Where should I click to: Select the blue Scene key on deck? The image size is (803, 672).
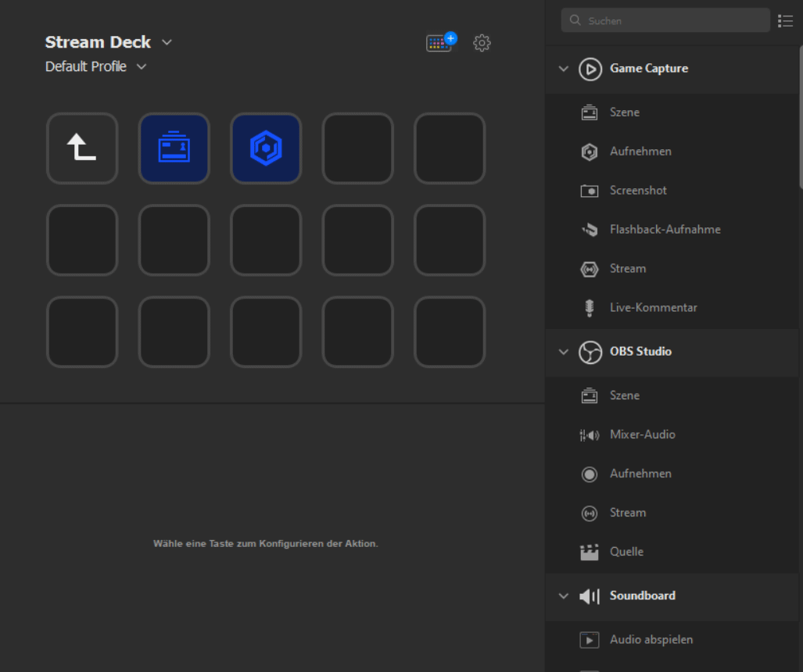pos(174,148)
